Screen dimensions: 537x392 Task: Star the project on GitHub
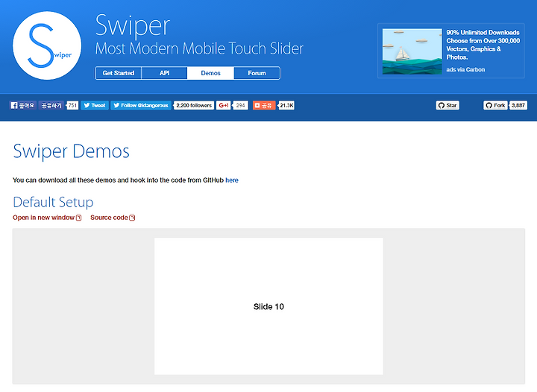(x=447, y=105)
